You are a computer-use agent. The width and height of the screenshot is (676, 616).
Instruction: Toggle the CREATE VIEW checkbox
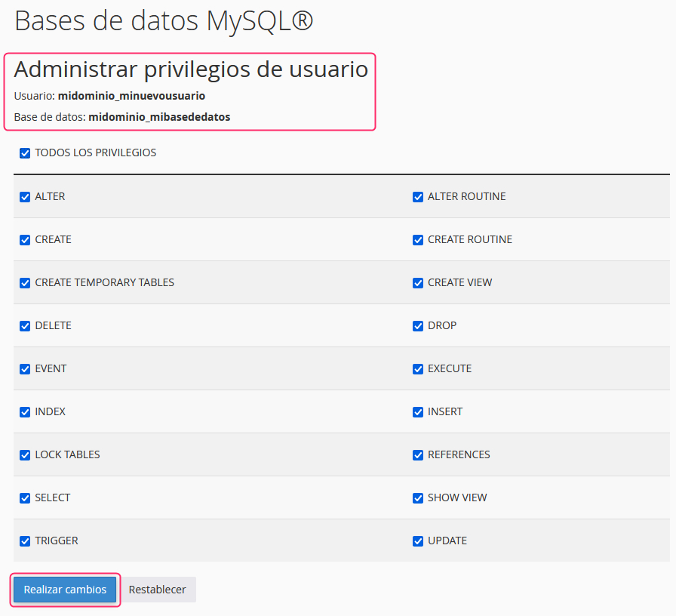(x=418, y=283)
